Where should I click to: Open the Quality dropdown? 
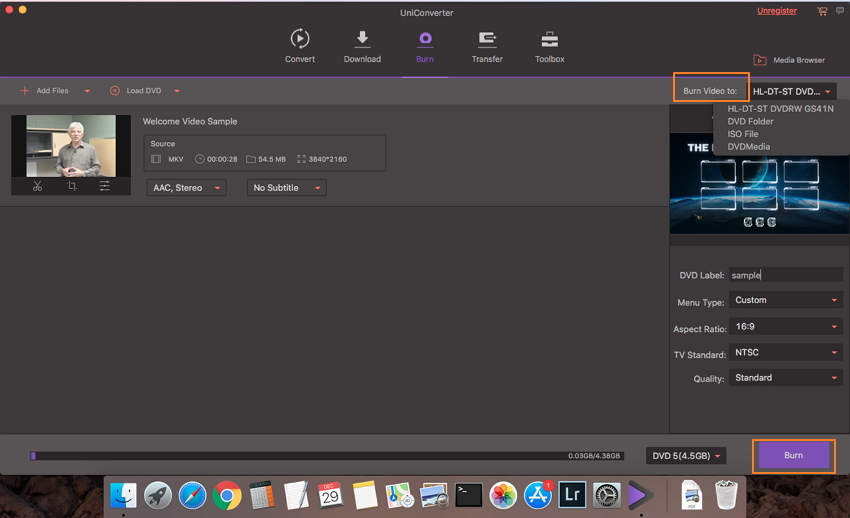click(x=785, y=378)
